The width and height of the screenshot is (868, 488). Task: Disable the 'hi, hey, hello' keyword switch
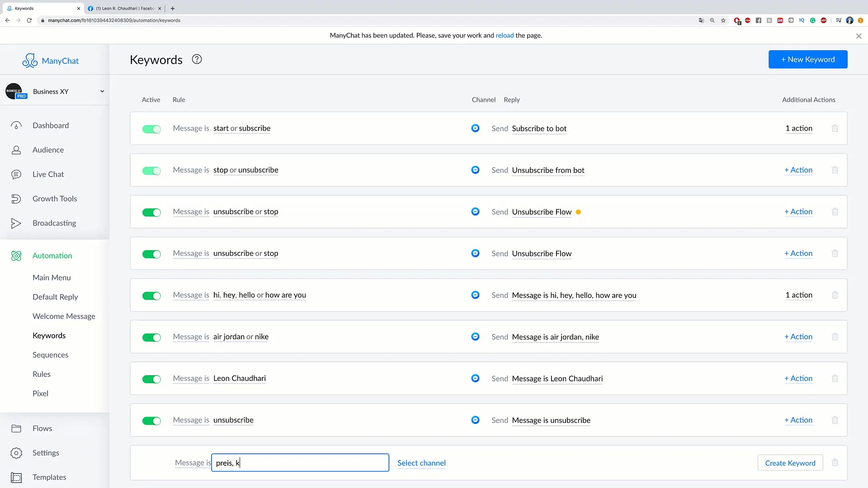151,296
